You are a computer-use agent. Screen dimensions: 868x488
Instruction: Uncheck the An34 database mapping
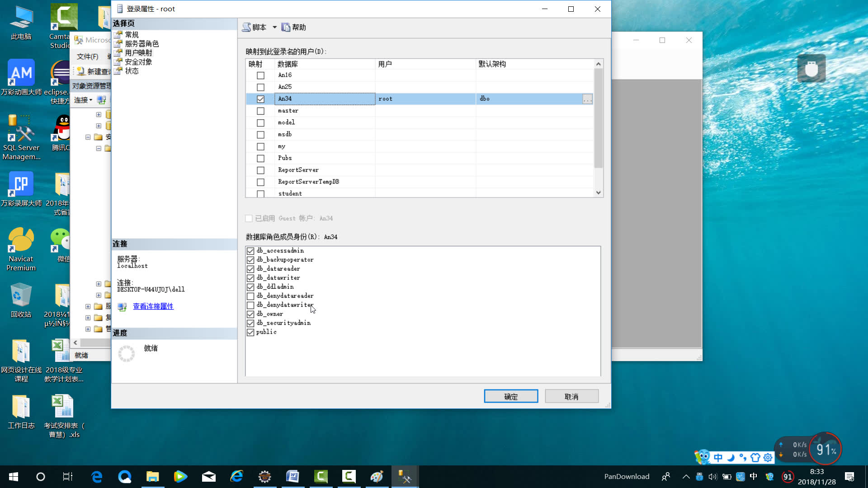[x=260, y=99]
